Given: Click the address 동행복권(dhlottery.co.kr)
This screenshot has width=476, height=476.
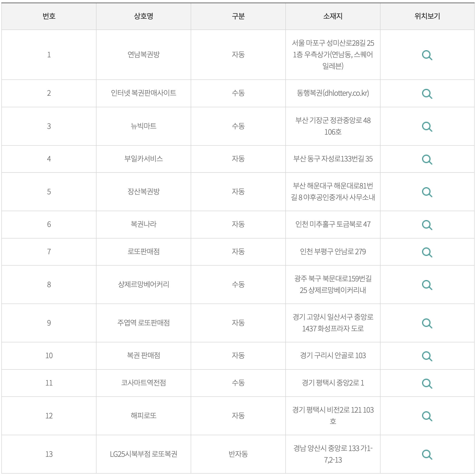Looking at the screenshot, I should [333, 93].
